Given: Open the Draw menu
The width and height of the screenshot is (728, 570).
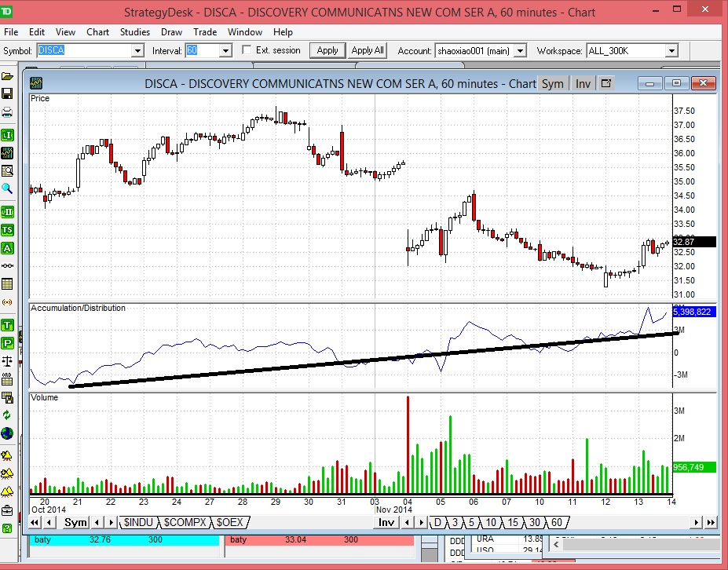Looking at the screenshot, I should (171, 32).
